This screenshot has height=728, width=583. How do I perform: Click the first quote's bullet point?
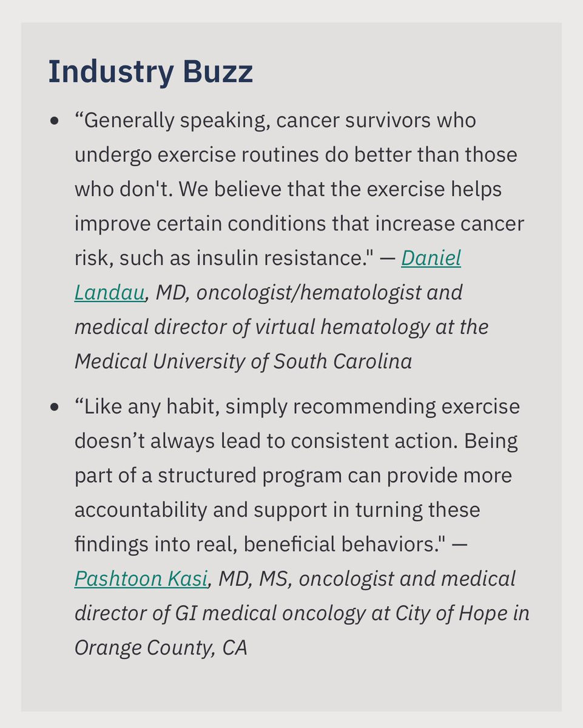click(x=55, y=121)
